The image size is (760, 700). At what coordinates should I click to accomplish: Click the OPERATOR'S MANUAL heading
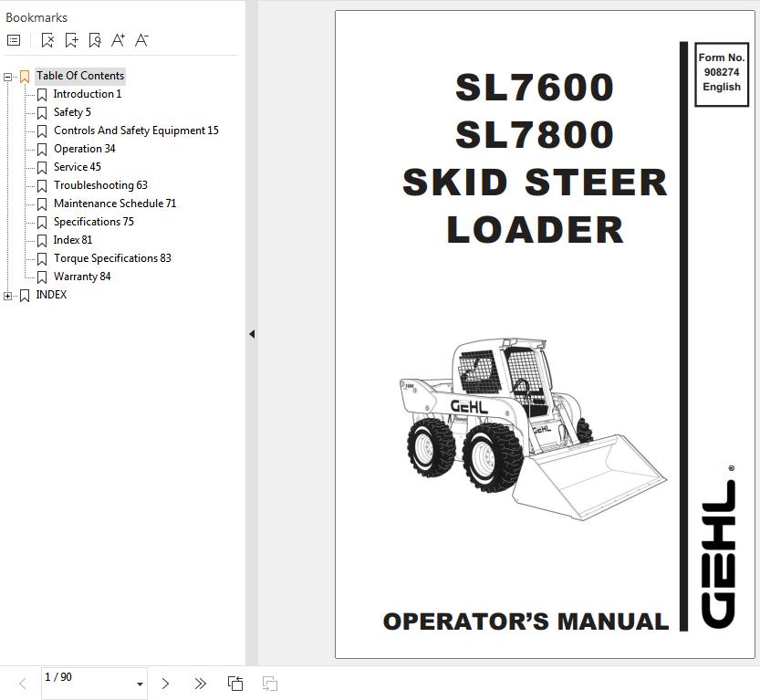[526, 622]
